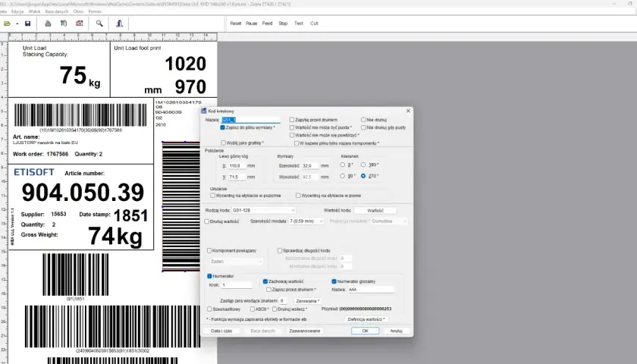
Task: Click the Wartość code value button
Action: 375,211
